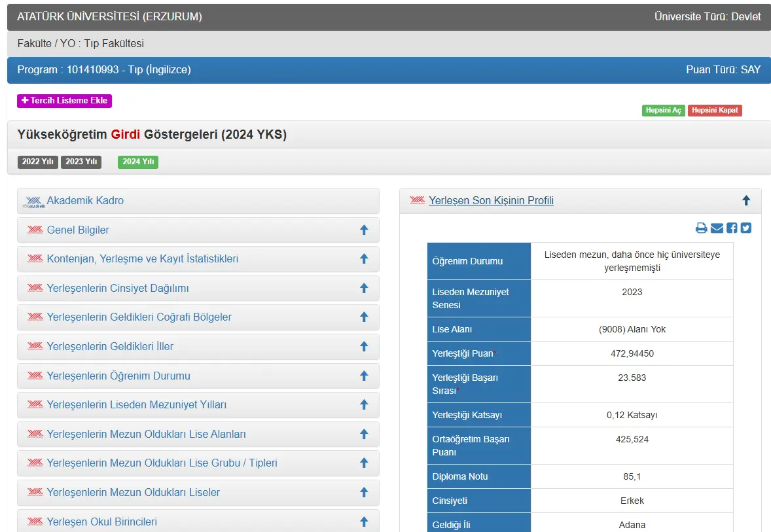771x532 pixels.
Task: Switch to 2022 Yılı data
Action: [x=38, y=162]
